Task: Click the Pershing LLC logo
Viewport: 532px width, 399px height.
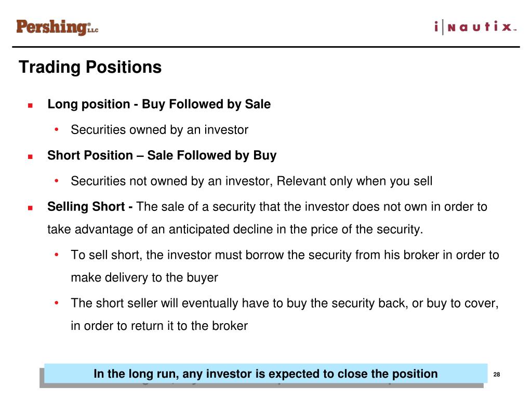Action: click(57, 27)
